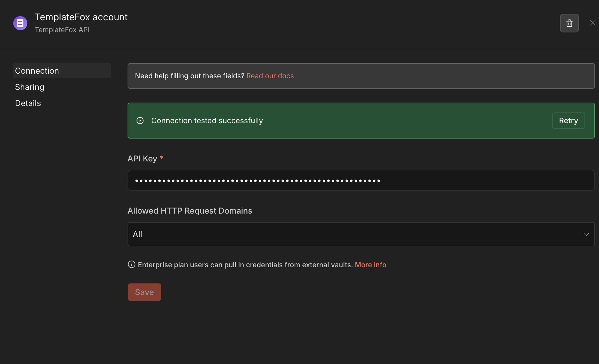Click the success checkmark circle icon
This screenshot has width=599, height=364.
140,121
